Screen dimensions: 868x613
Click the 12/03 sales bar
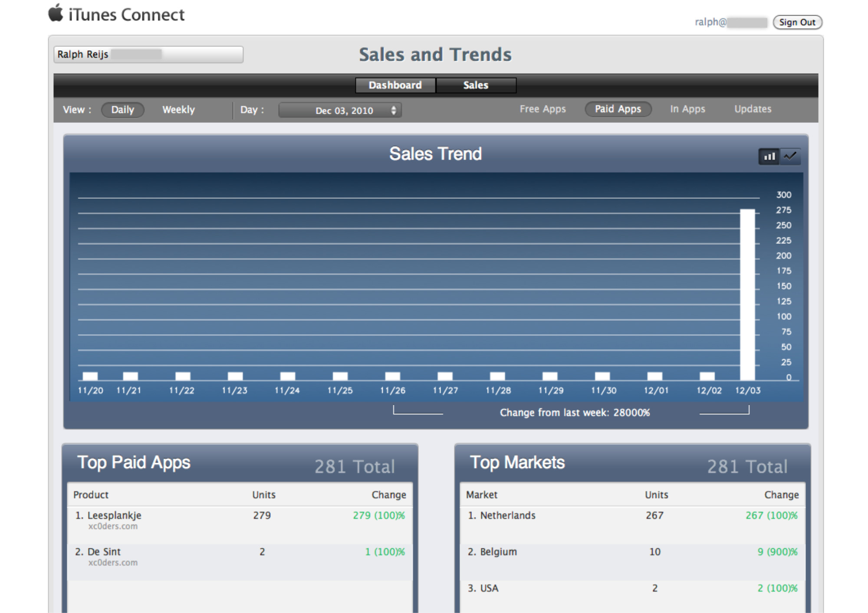(x=747, y=295)
